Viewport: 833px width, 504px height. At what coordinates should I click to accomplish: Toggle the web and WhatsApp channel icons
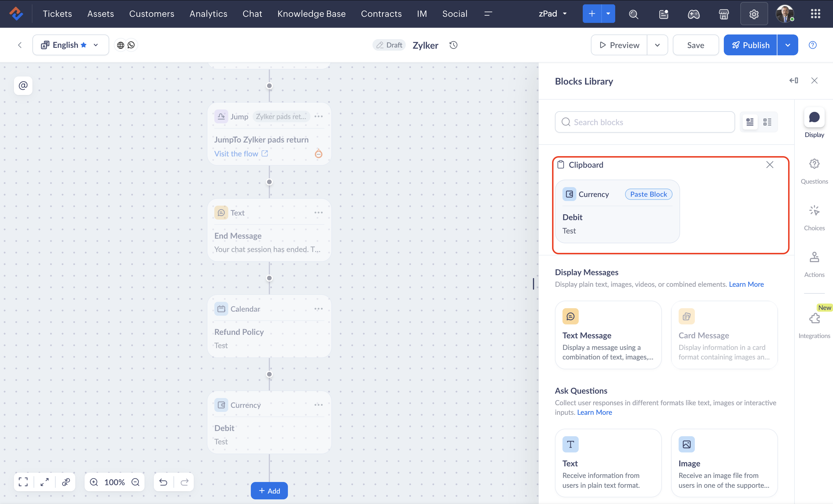click(126, 45)
